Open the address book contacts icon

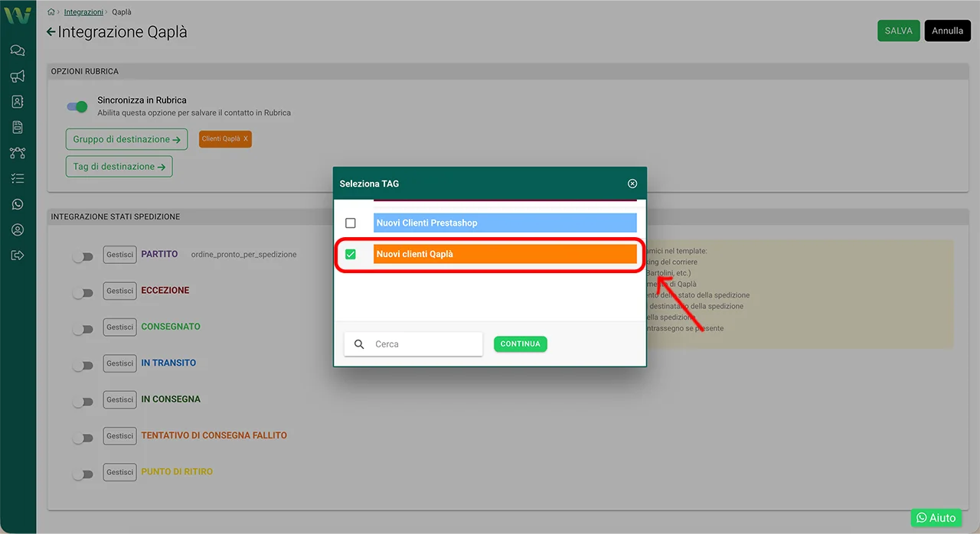tap(18, 102)
